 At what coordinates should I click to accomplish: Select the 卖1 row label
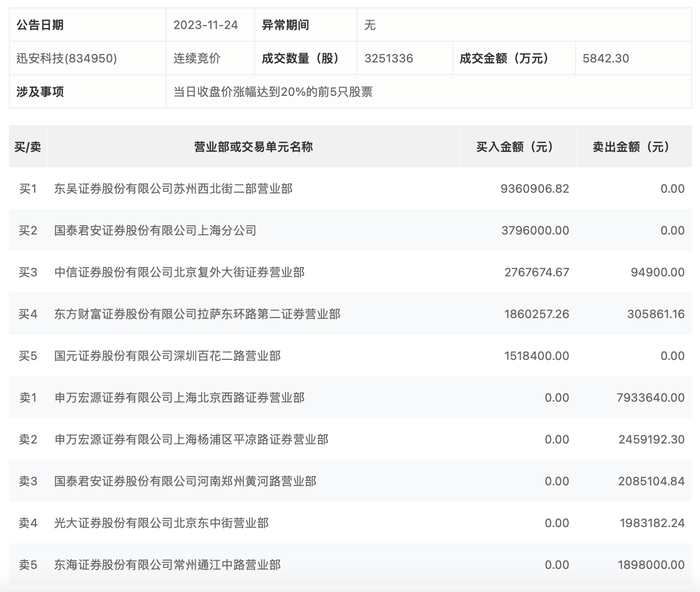point(28,398)
